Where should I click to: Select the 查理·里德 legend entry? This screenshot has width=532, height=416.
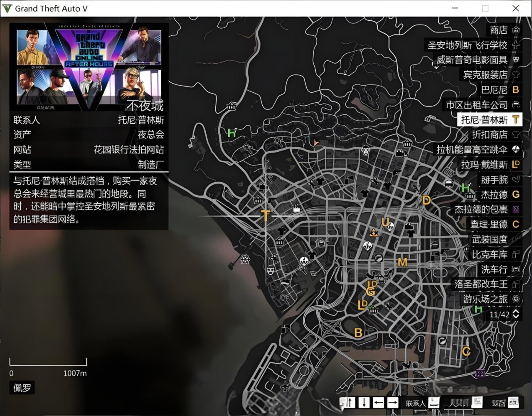(495, 224)
